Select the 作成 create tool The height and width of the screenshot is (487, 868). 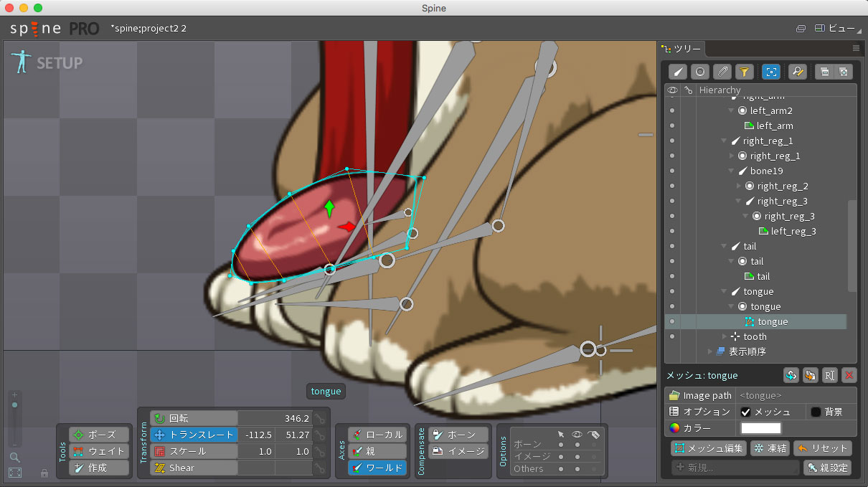point(99,468)
